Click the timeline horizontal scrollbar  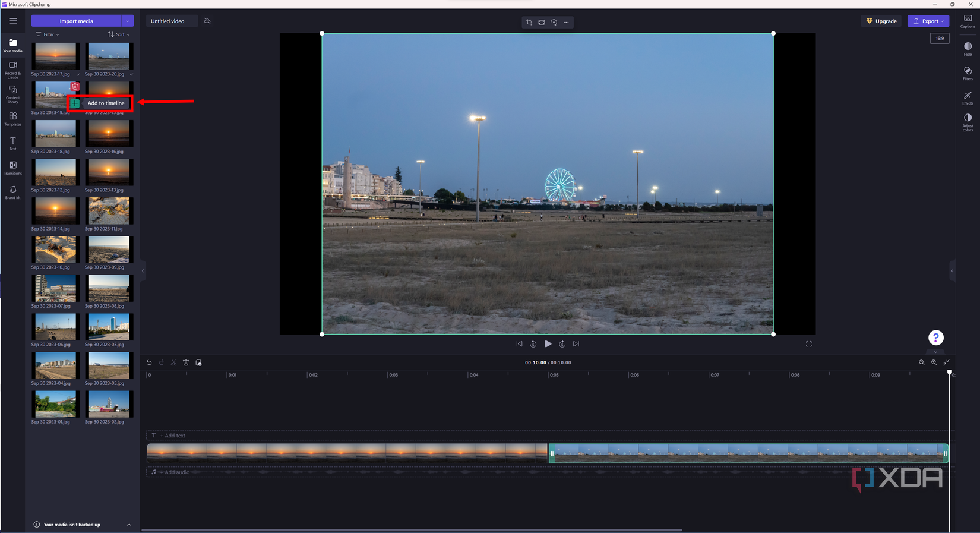coord(412,530)
